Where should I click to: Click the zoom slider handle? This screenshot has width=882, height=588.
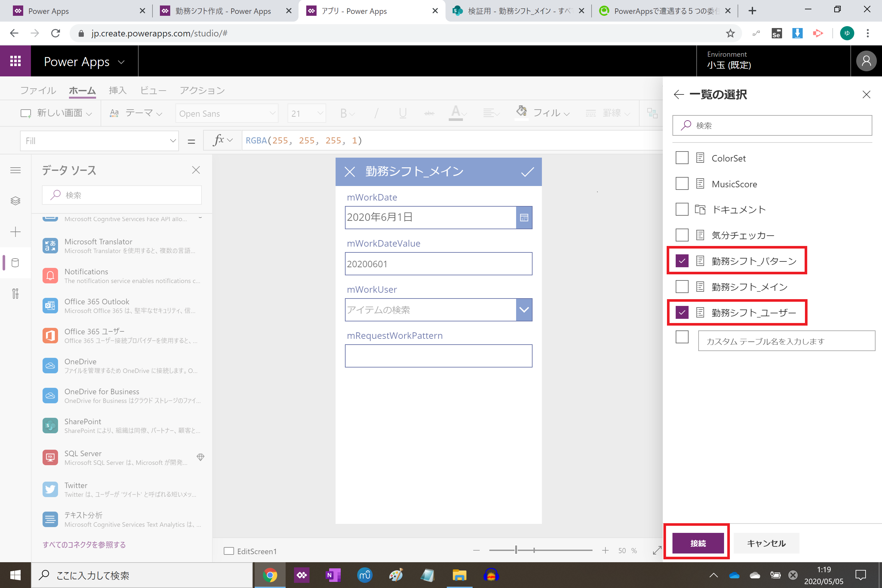(516, 550)
